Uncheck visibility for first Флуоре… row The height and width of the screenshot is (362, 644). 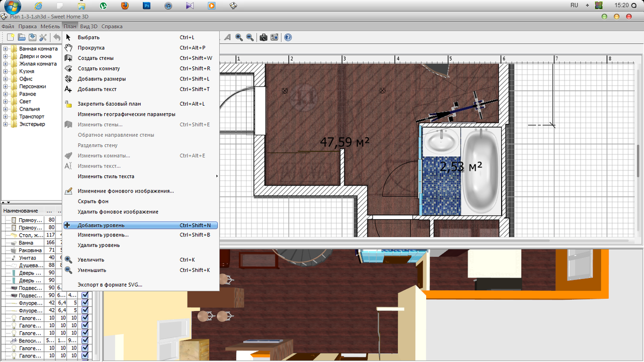click(x=85, y=303)
